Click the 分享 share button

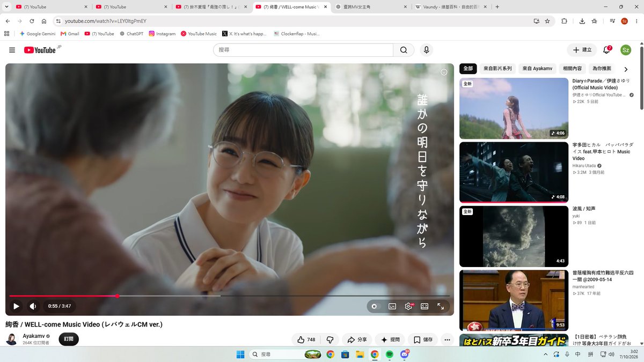point(357,339)
